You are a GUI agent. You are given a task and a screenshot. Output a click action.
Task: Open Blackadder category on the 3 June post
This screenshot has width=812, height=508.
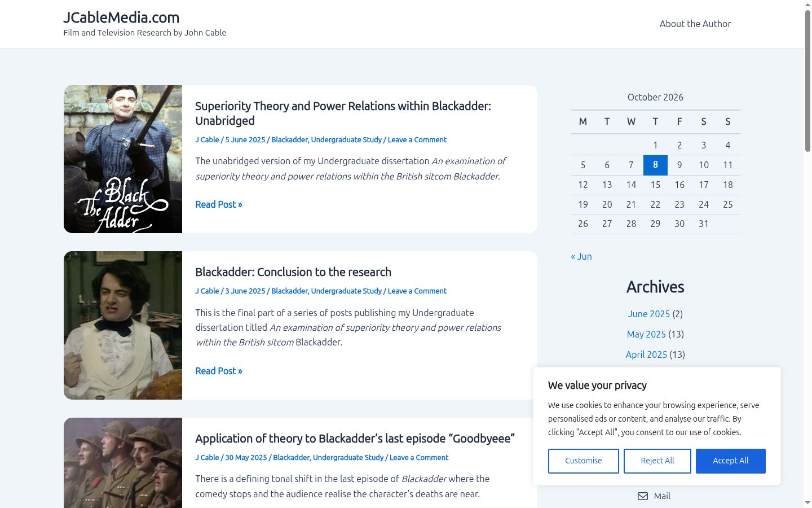click(289, 291)
